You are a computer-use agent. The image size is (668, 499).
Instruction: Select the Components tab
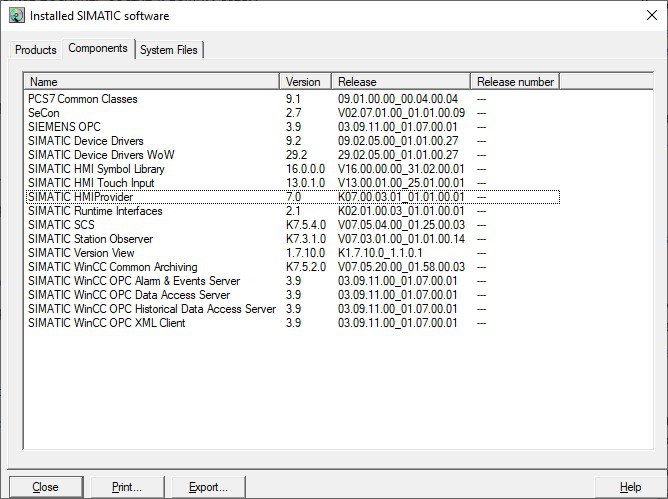98,49
